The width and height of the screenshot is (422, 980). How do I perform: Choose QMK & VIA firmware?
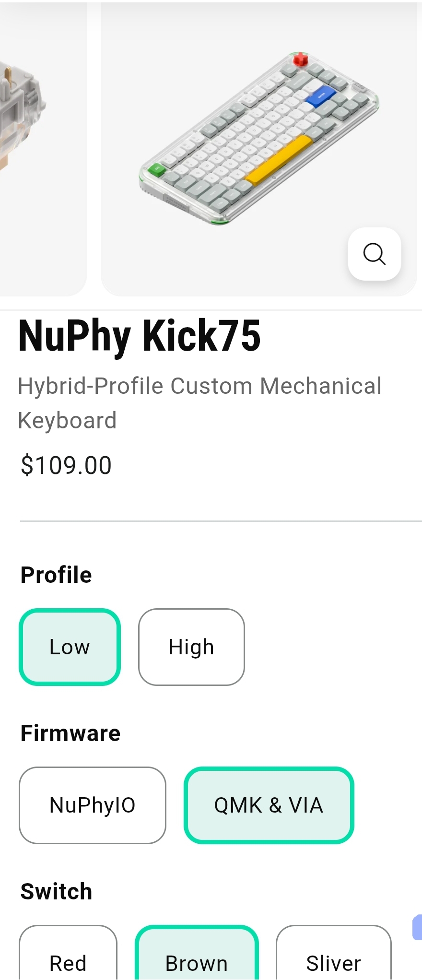(x=269, y=805)
